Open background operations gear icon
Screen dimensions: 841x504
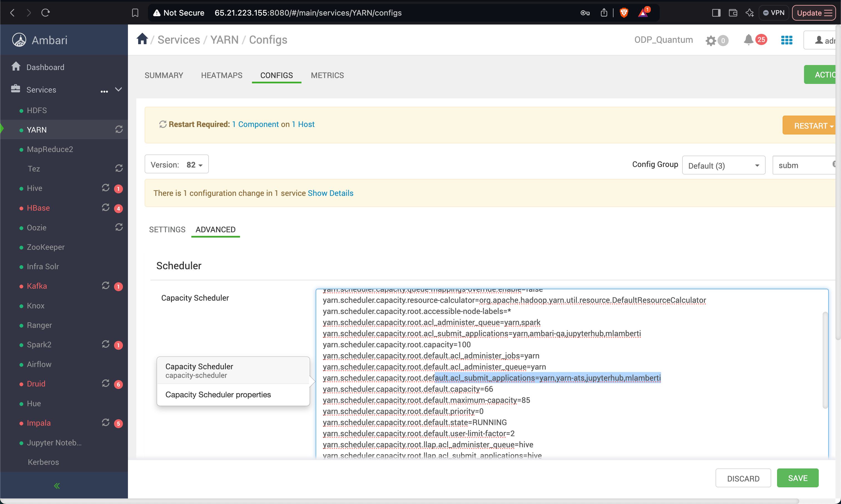click(x=711, y=41)
